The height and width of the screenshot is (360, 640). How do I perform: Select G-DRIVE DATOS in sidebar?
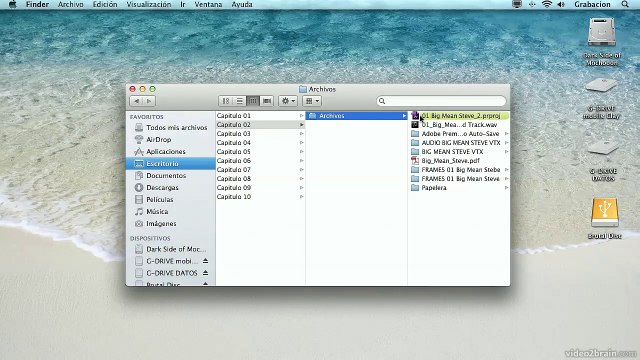171,273
